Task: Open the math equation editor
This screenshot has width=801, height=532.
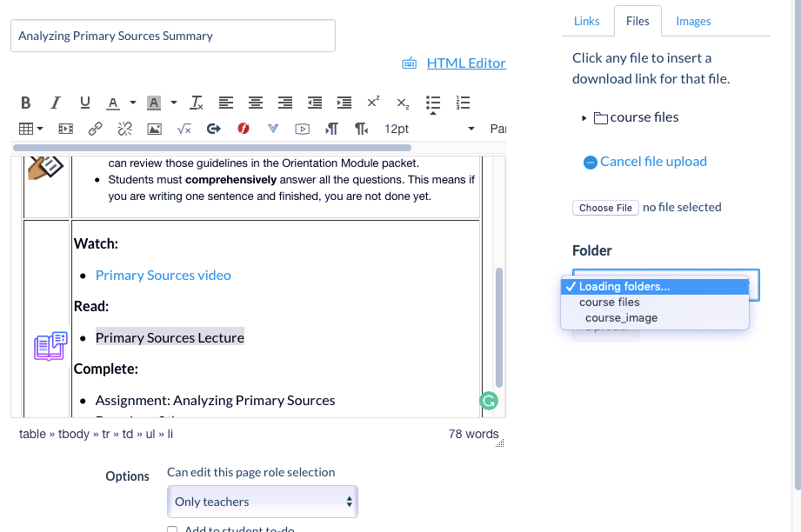Action: point(184,129)
